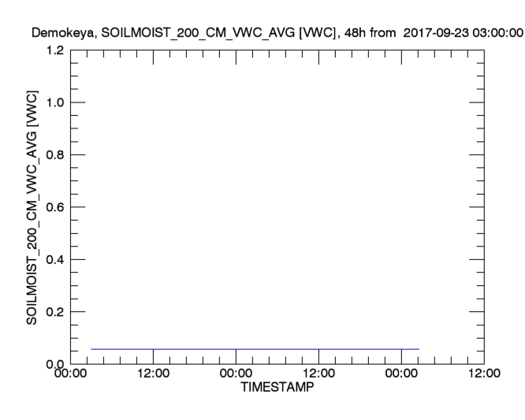Select the 0.8 y-axis tick label
525x420 pixels.
tap(54, 155)
